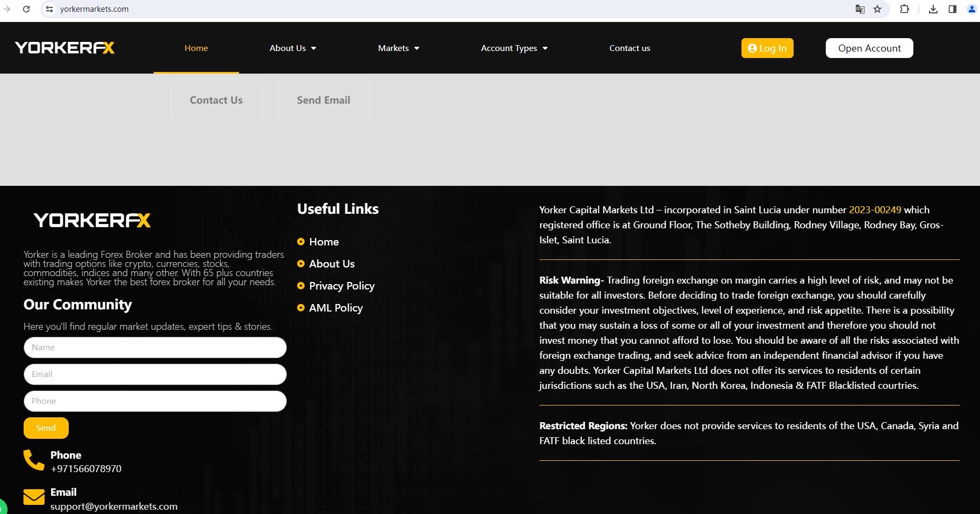Image resolution: width=980 pixels, height=514 pixels.
Task: Click the YORKERFX logo in the footer
Action: [x=92, y=220]
